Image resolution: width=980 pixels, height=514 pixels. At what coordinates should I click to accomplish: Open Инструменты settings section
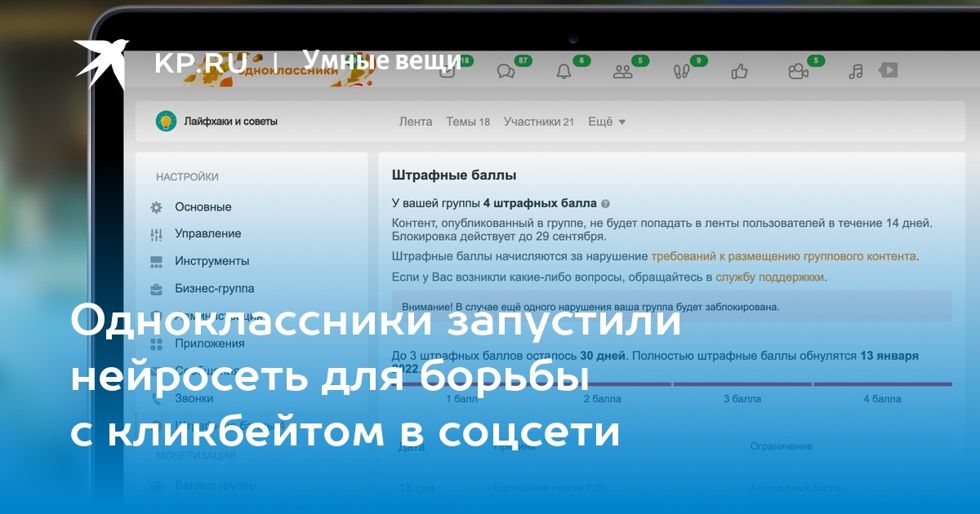point(212,262)
